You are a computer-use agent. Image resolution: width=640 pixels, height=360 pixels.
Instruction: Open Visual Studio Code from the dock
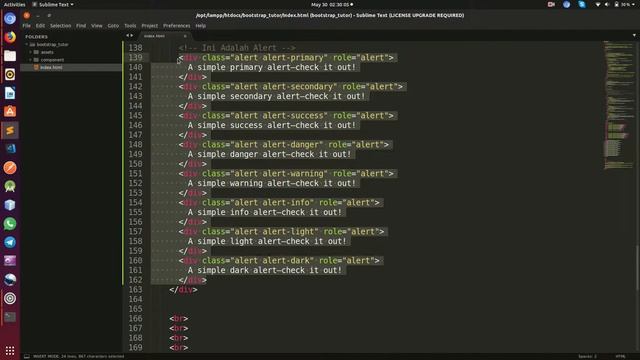[x=10, y=149]
